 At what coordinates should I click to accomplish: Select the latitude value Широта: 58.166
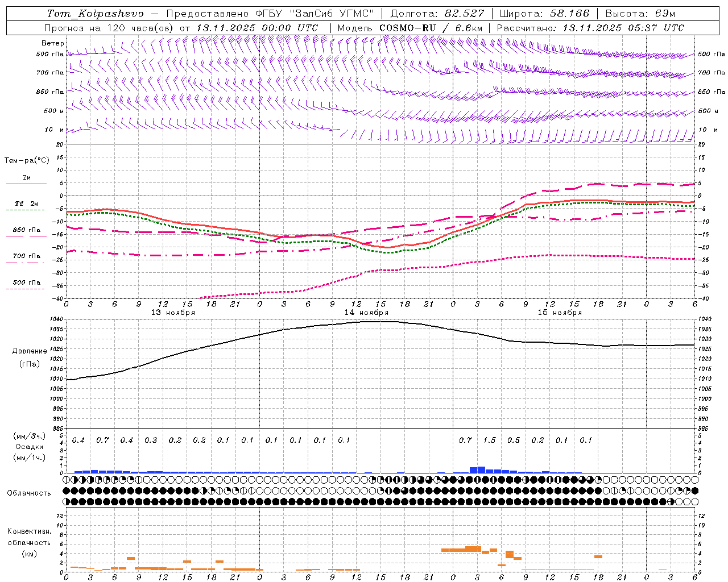pos(545,14)
